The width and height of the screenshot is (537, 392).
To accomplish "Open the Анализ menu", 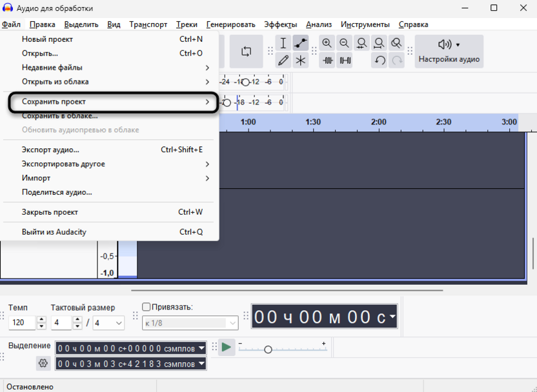I will [319, 24].
